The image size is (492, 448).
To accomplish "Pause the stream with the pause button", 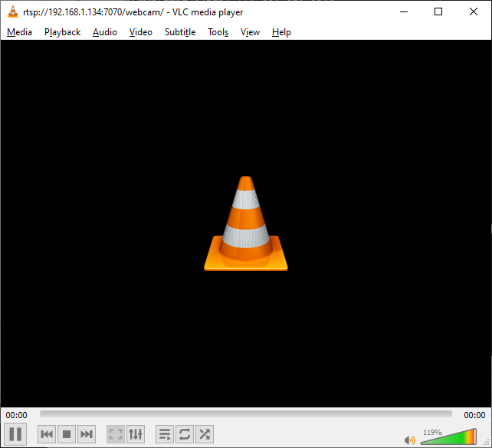I will click(x=15, y=434).
